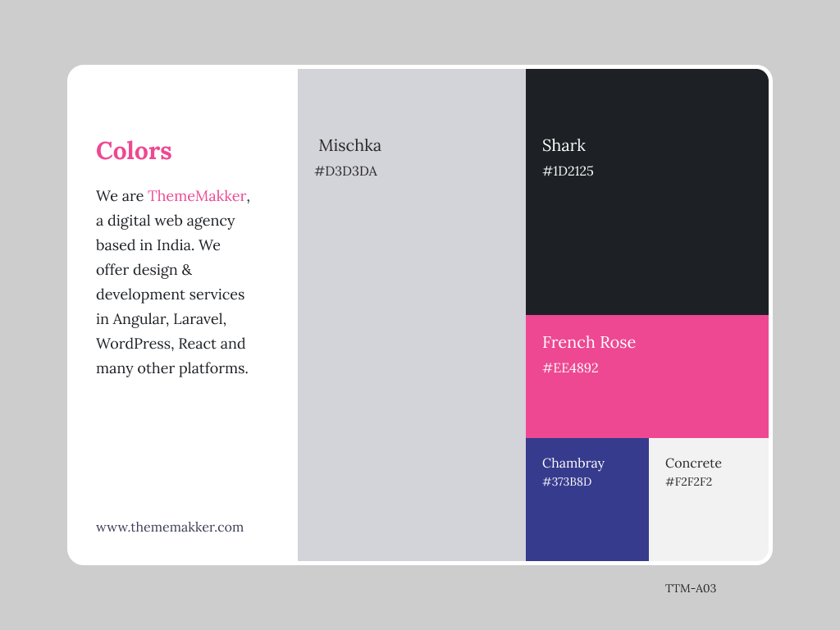Click the Mischka color name
This screenshot has width=840, height=630.
point(349,145)
